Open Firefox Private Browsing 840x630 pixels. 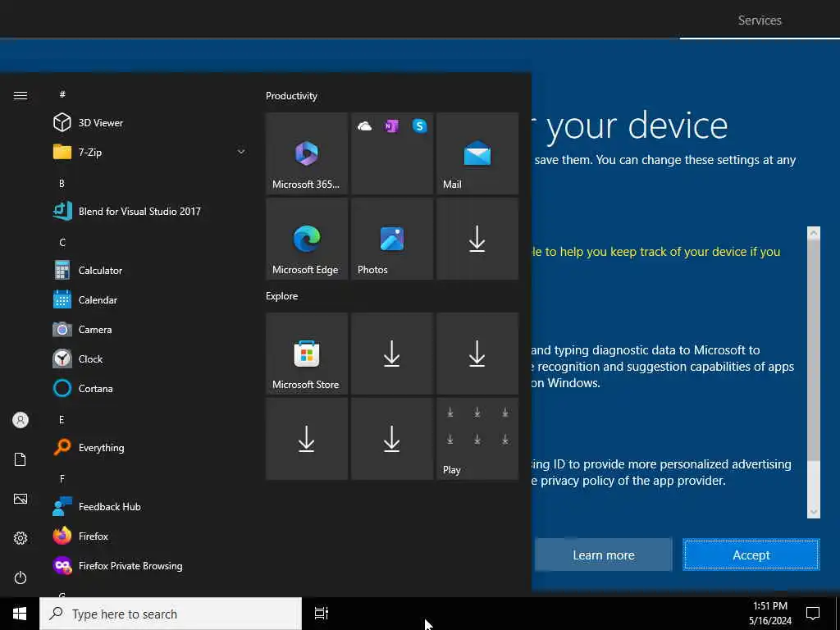click(150, 564)
